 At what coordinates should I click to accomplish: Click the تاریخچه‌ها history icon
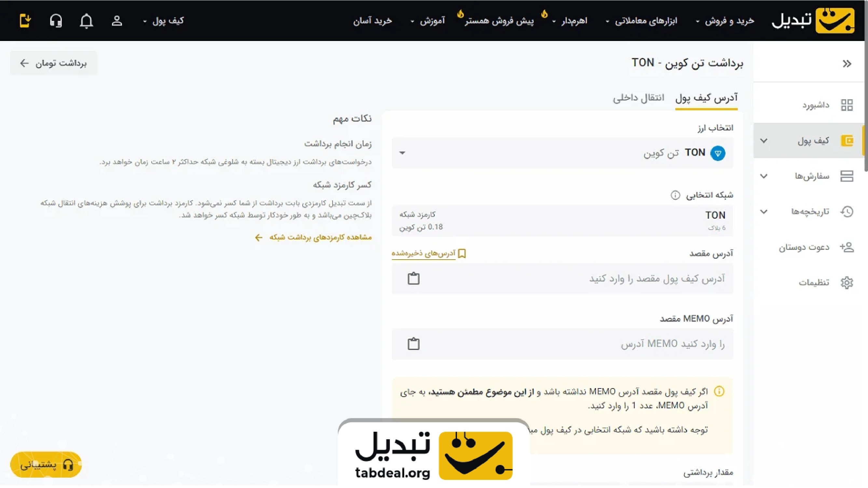pos(847,211)
